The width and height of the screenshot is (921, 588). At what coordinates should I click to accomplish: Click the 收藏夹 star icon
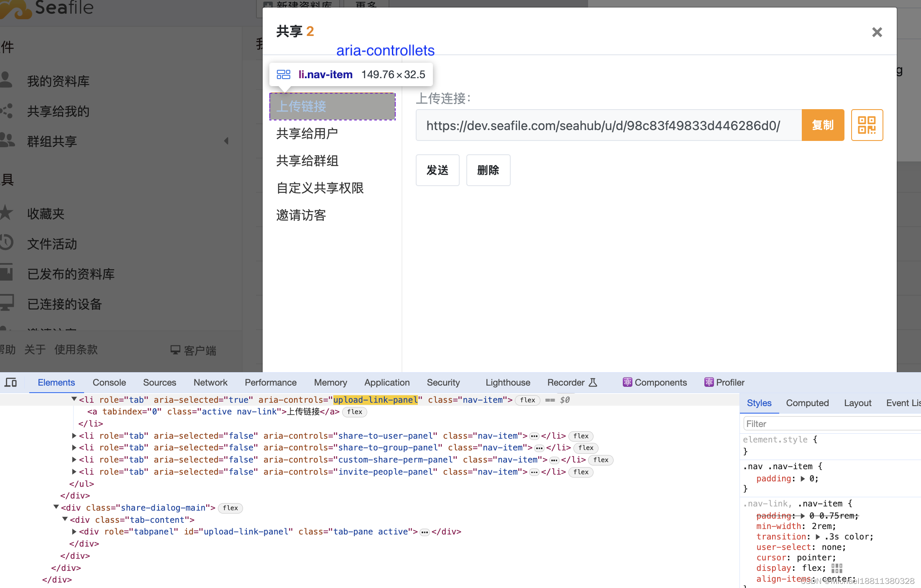(7, 213)
